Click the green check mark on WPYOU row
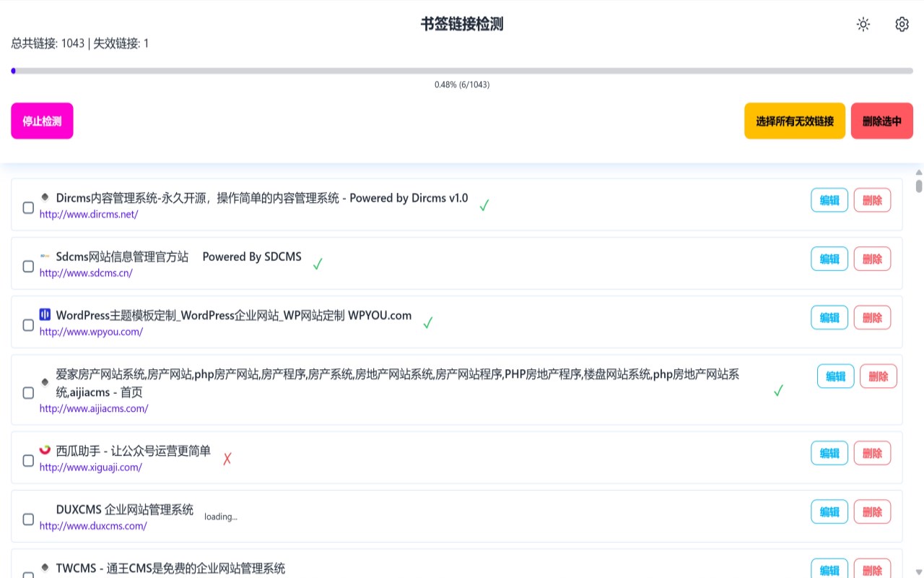Viewport: 924px width, 578px height. click(428, 322)
